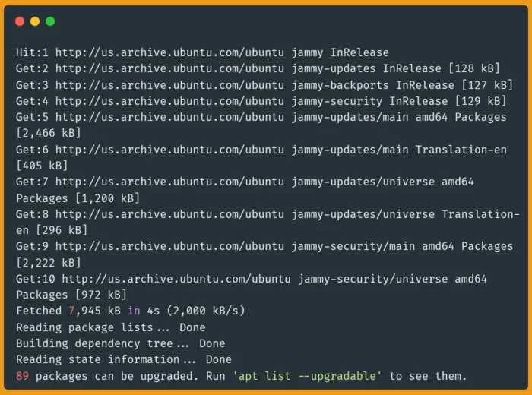Image resolution: width=532 pixels, height=395 pixels.
Task: Click the 'Get:6' jammy-updates/main Translation-en line
Action: 261,150
